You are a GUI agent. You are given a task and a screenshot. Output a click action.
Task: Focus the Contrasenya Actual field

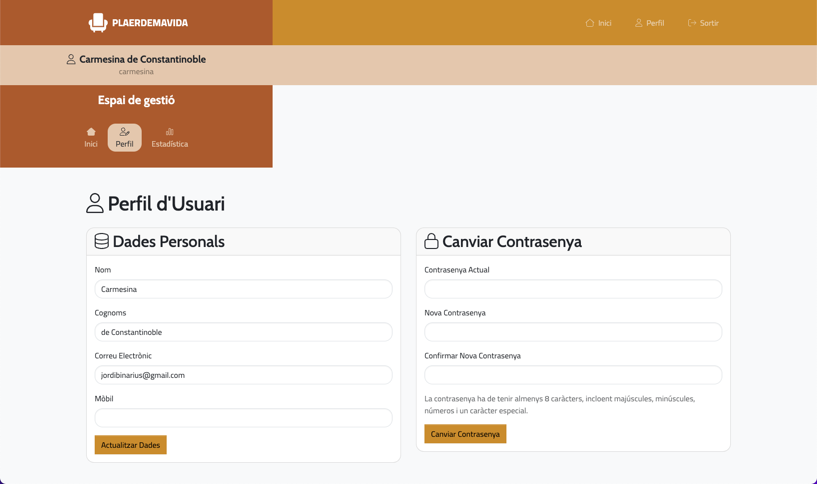click(x=573, y=289)
